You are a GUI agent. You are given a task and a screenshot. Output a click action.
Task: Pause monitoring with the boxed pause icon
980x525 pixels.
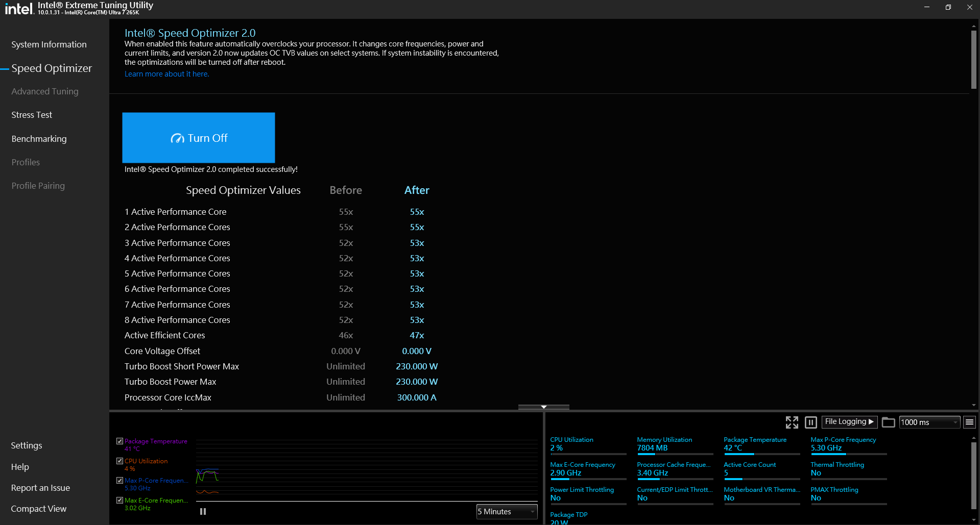(x=810, y=422)
